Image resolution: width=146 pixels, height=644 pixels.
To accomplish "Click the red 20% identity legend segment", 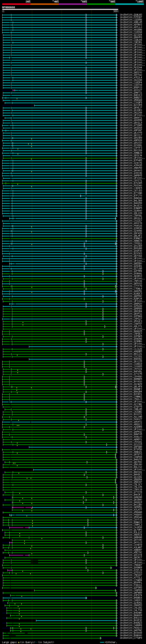I will [16, 4].
